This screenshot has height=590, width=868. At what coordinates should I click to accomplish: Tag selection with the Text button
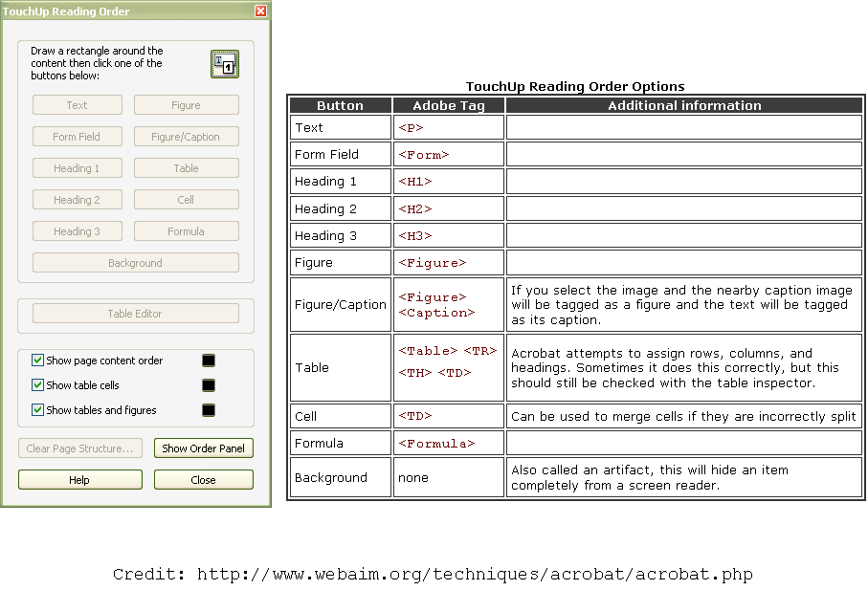point(77,105)
